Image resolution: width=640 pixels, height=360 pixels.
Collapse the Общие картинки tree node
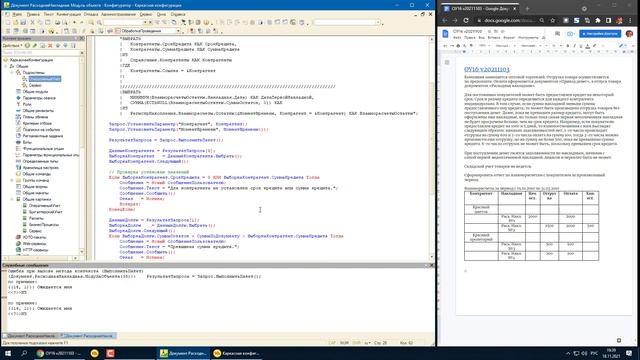click(12, 199)
